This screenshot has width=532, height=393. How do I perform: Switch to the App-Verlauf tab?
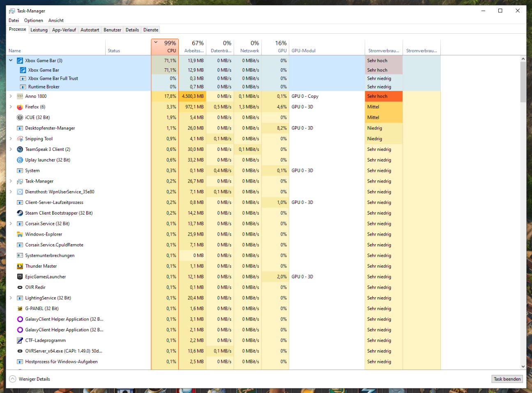click(64, 30)
